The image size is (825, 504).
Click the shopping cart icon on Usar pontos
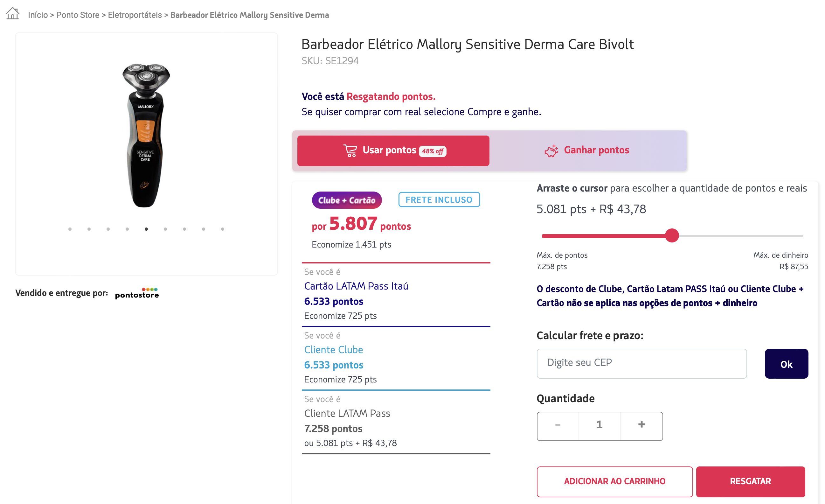350,151
